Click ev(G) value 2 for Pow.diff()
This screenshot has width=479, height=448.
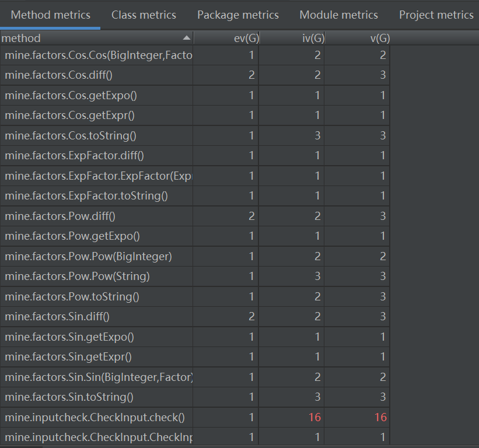[x=251, y=216]
